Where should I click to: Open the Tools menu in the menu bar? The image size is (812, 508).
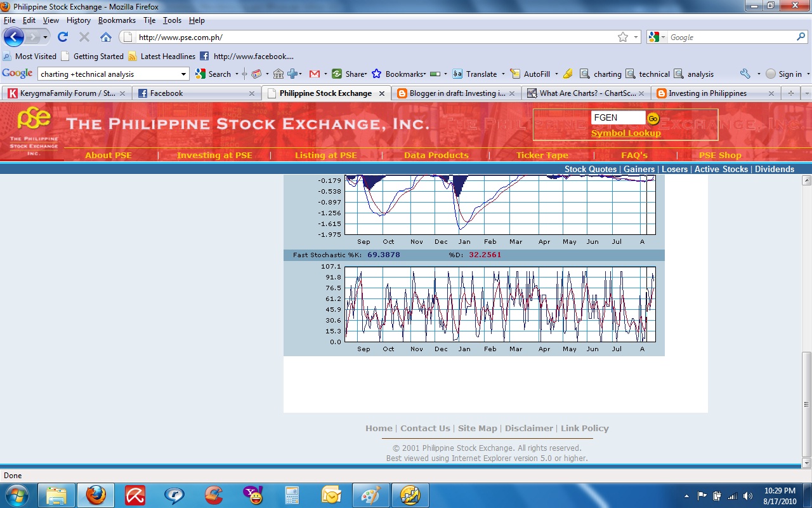[172, 20]
